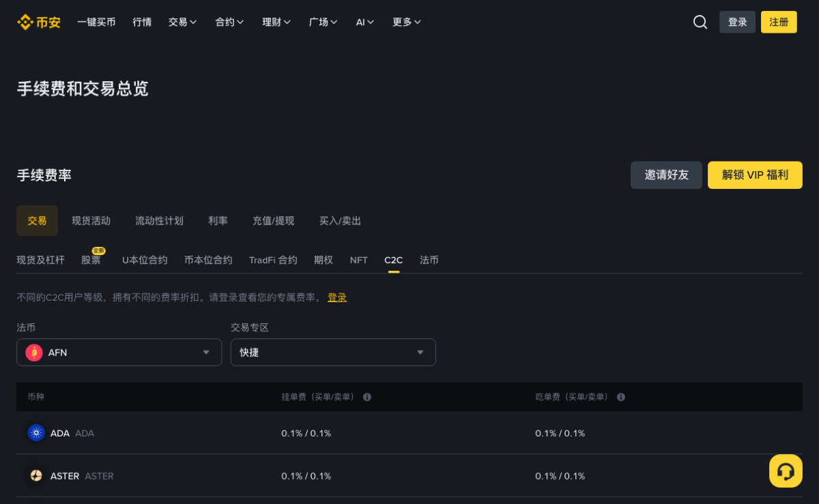Click the yellow 注册 button

coord(779,22)
